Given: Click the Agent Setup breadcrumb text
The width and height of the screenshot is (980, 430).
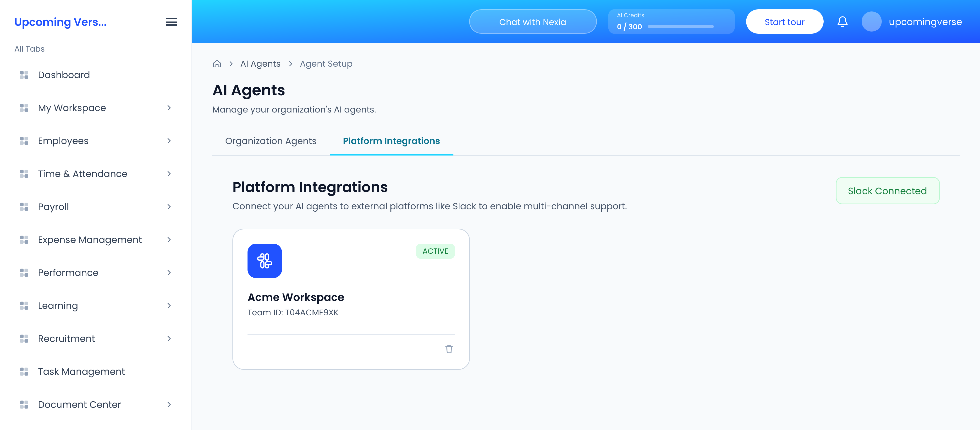Looking at the screenshot, I should point(326,64).
